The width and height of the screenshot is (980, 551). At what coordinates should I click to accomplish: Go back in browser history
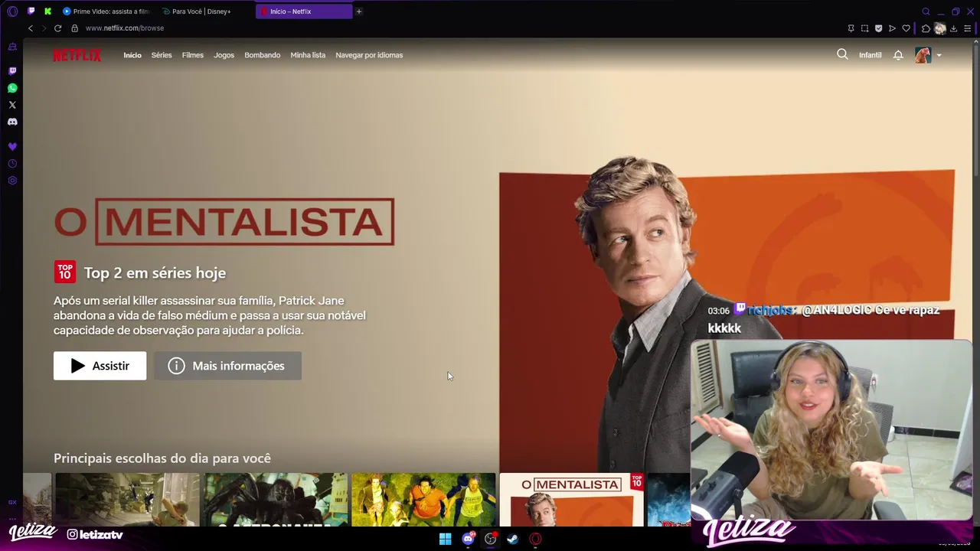click(31, 28)
